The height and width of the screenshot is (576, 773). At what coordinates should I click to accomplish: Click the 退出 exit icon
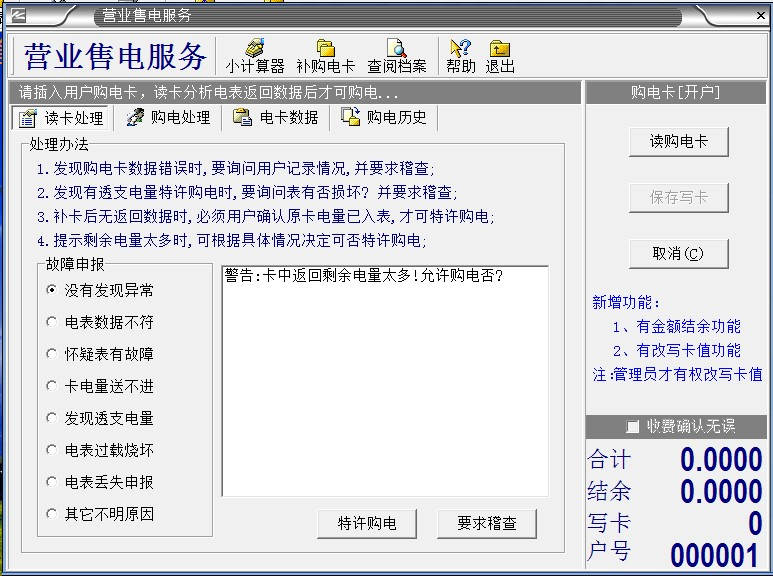click(499, 55)
